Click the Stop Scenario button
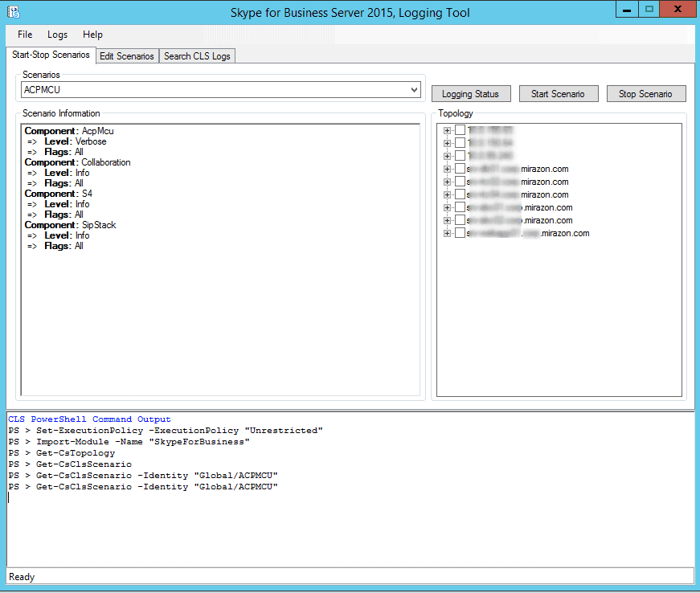The image size is (700, 593). point(645,94)
